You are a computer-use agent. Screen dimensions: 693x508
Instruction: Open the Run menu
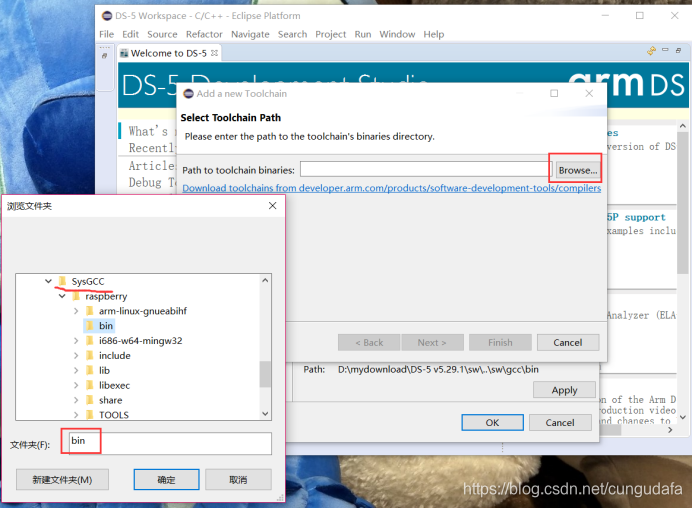362,34
